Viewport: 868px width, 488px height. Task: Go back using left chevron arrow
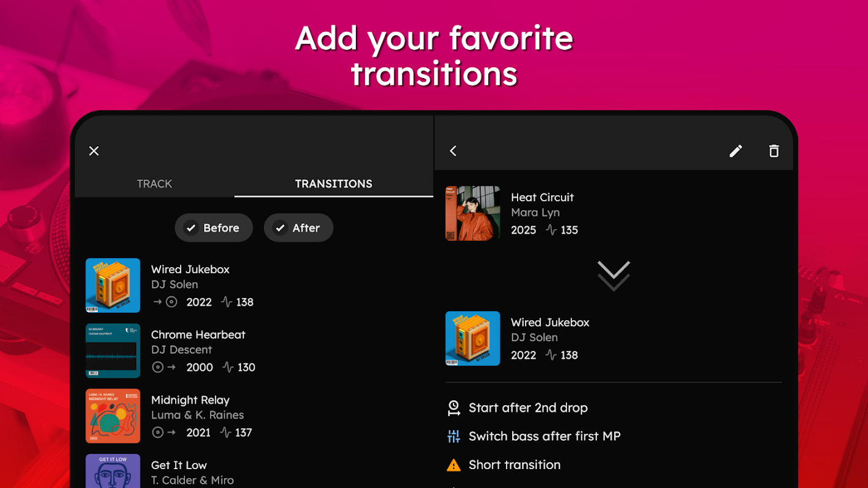coord(453,151)
